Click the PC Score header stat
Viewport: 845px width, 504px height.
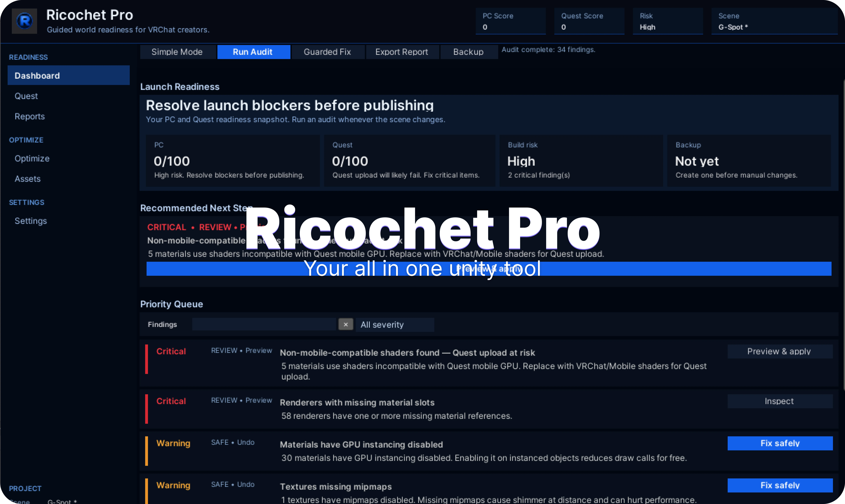[511, 21]
